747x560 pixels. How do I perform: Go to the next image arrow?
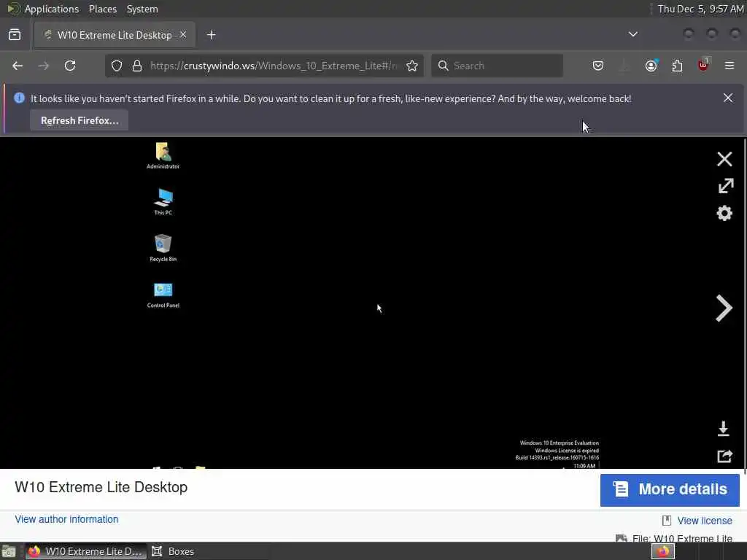click(724, 308)
